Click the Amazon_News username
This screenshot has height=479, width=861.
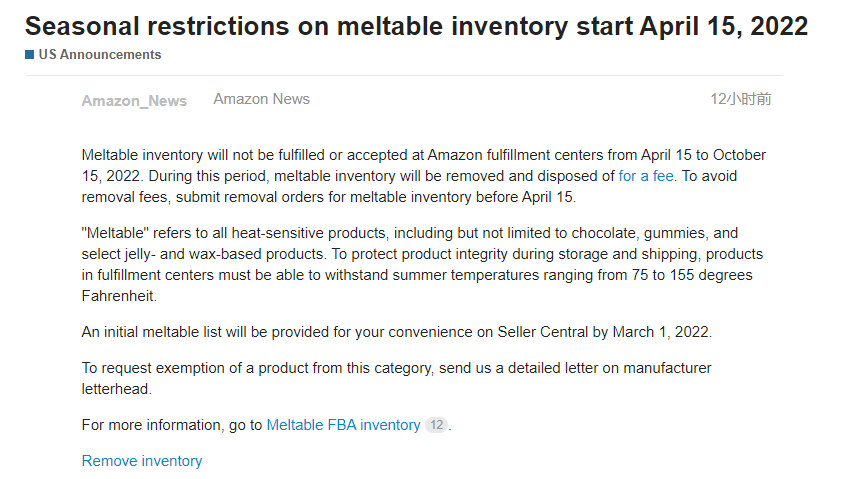pos(134,101)
